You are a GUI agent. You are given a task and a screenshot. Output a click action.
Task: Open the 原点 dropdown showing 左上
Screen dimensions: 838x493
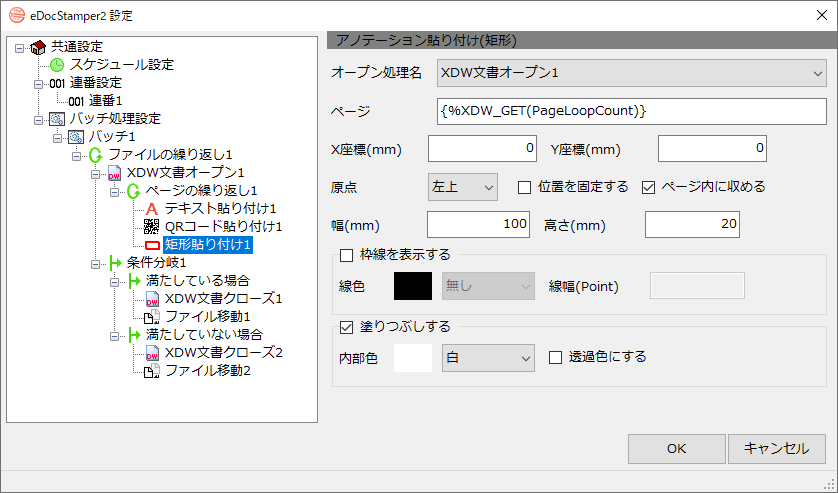click(x=463, y=187)
